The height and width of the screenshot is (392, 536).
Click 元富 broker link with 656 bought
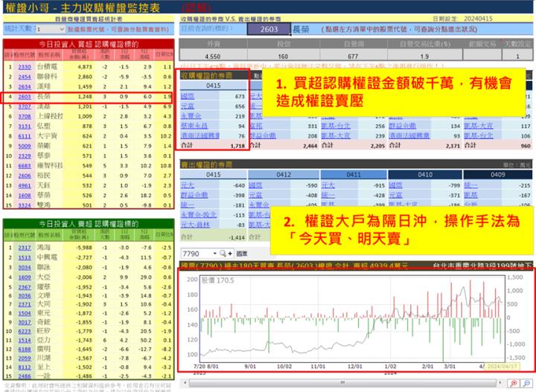[x=188, y=106]
